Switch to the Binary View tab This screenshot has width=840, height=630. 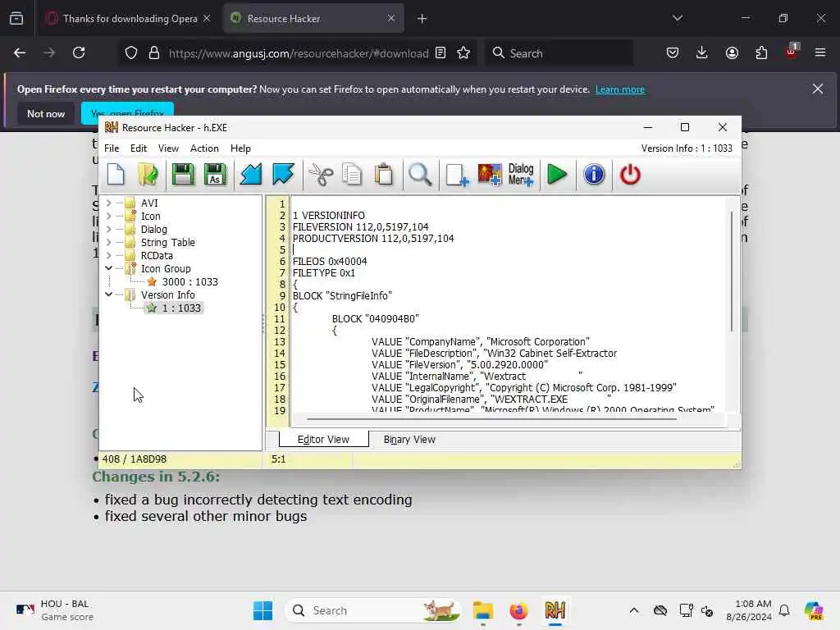coord(409,440)
